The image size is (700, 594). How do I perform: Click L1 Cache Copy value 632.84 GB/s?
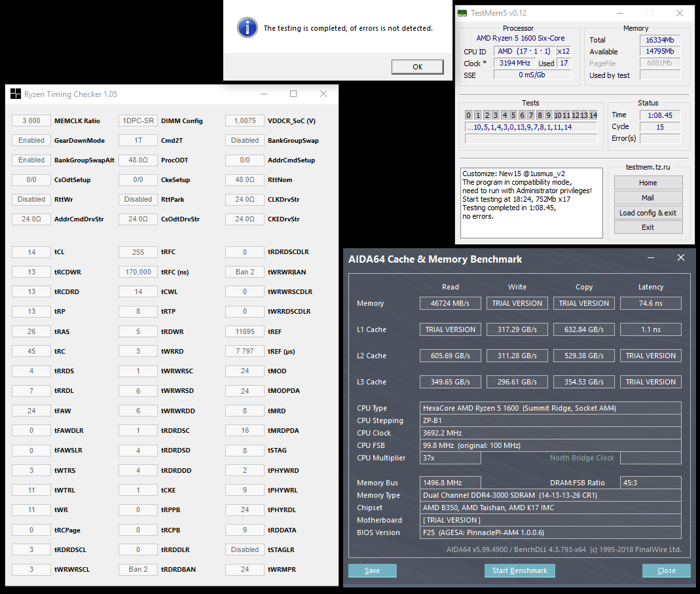pyautogui.click(x=583, y=329)
